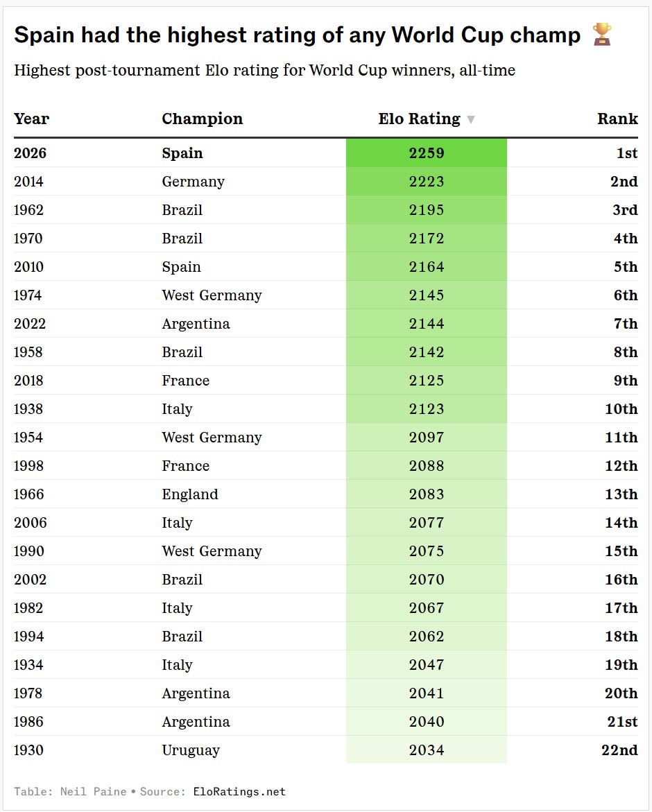Select the 1954 West Germany champion cell
Screen dimensions: 652x812
coord(212,438)
